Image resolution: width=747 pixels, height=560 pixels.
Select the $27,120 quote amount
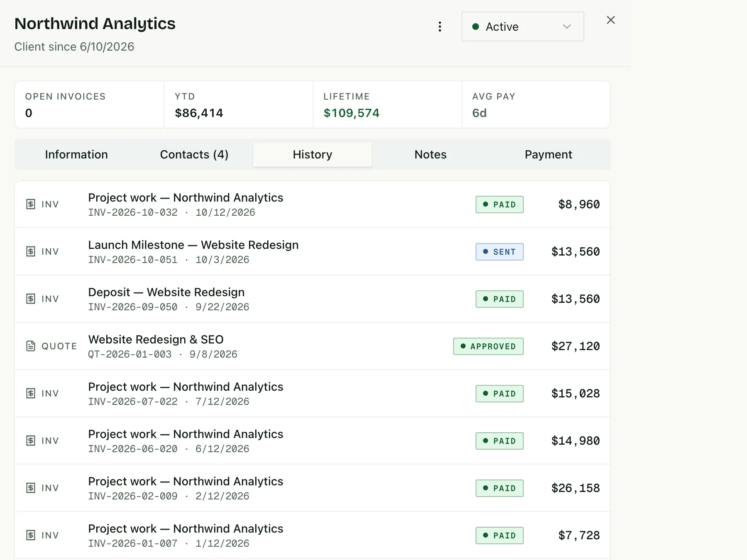click(576, 346)
